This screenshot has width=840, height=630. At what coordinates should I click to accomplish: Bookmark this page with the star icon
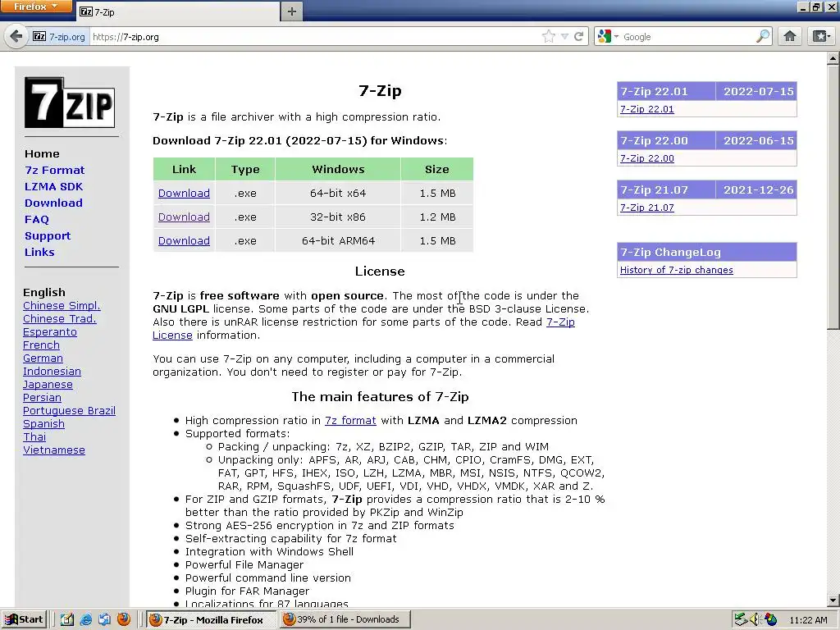(549, 36)
